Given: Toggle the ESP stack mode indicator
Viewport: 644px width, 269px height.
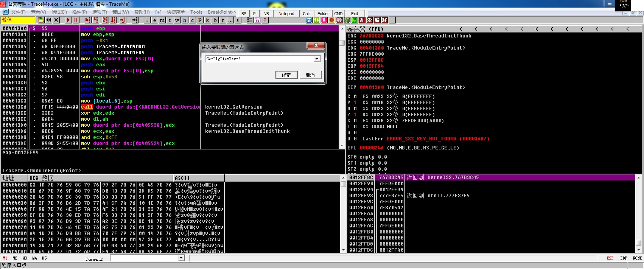Looking at the screenshot, I should 610,258.
